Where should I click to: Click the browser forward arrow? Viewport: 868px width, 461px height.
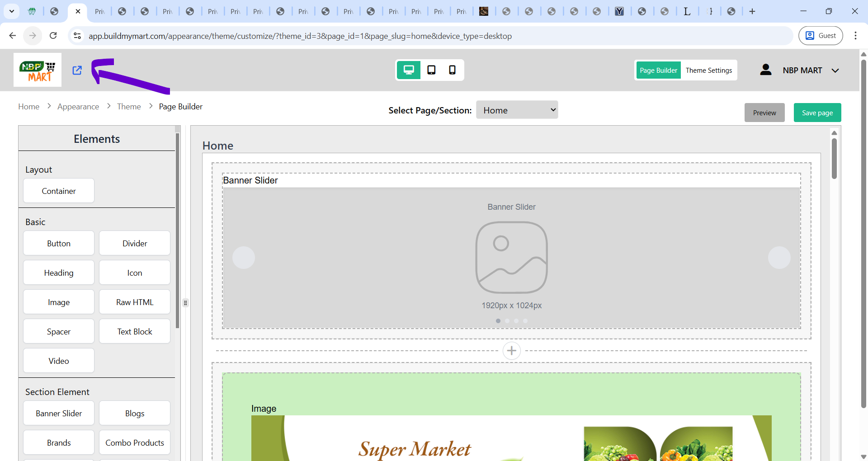click(x=33, y=36)
